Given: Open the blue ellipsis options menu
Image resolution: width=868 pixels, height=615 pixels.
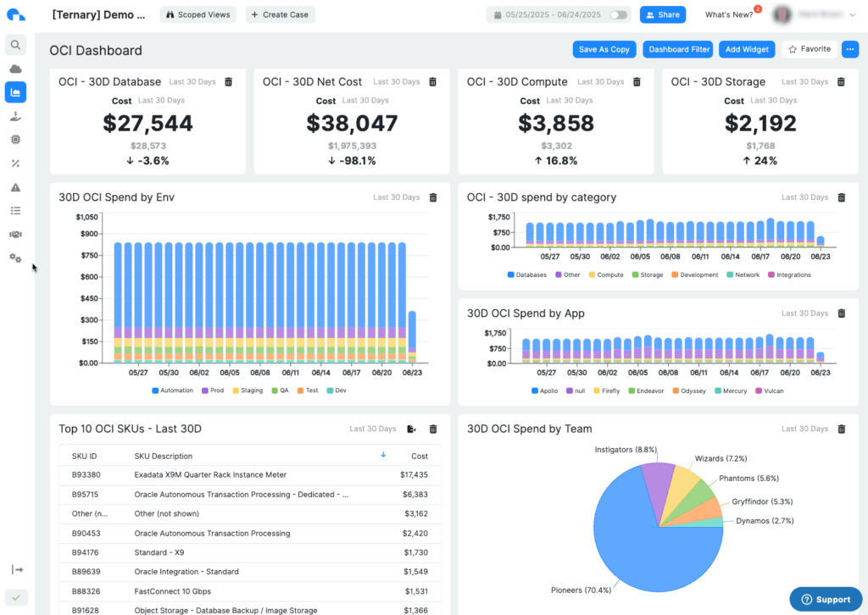Looking at the screenshot, I should (x=849, y=49).
